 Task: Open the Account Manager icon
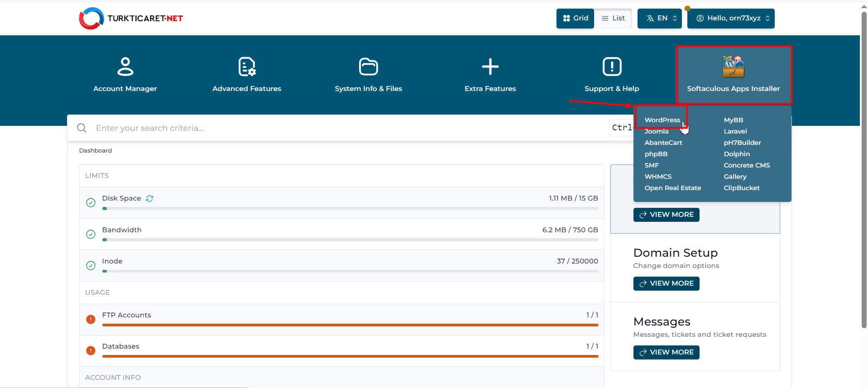125,67
